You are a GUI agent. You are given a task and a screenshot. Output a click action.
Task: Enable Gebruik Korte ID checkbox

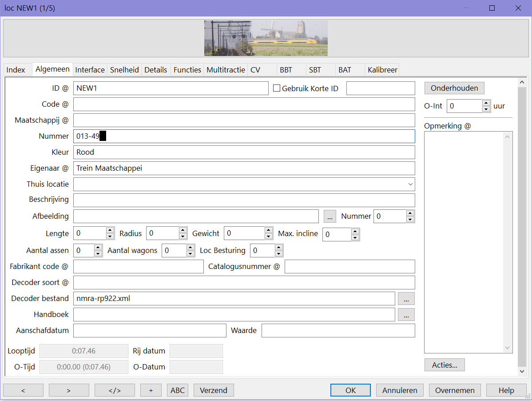pos(277,88)
